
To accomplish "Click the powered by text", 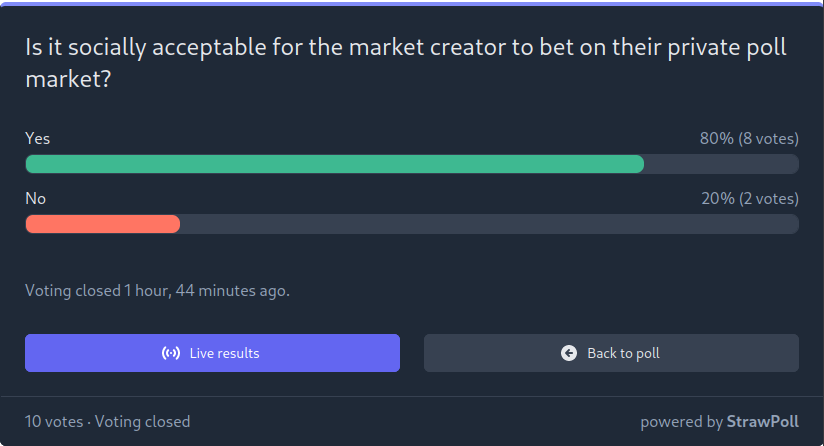I will [x=682, y=422].
